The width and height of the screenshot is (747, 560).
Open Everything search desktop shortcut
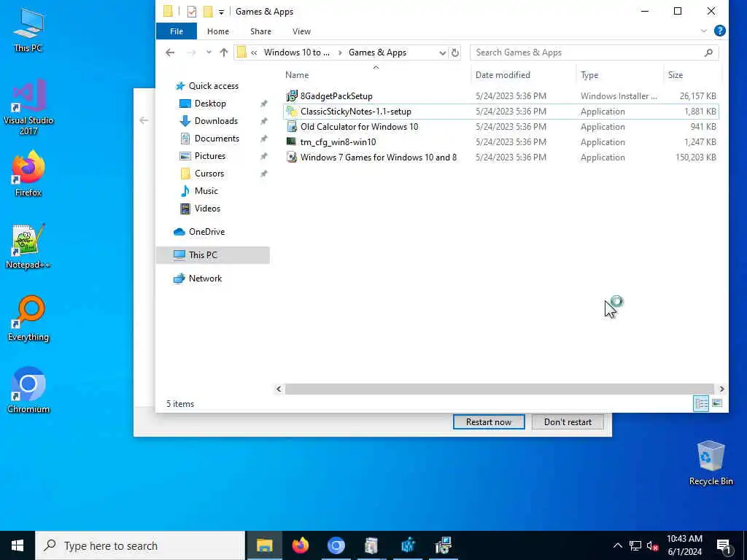[28, 318]
